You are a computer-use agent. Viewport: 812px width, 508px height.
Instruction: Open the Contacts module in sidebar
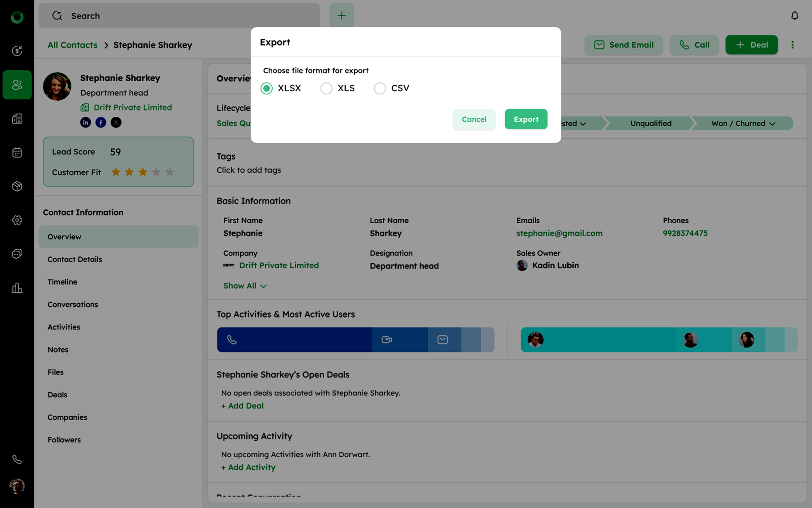17,85
